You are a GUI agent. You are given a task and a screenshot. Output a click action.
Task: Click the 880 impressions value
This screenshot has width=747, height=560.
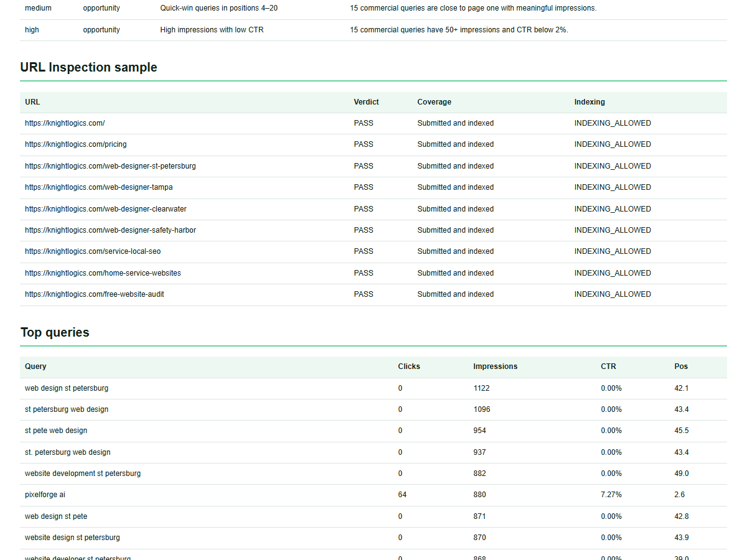[480, 495]
